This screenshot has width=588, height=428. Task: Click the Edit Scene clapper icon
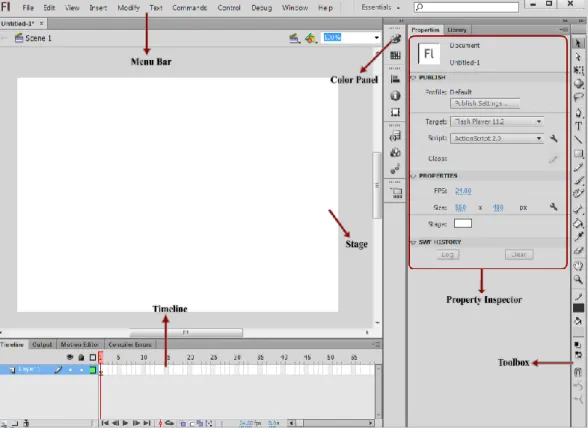tap(294, 38)
